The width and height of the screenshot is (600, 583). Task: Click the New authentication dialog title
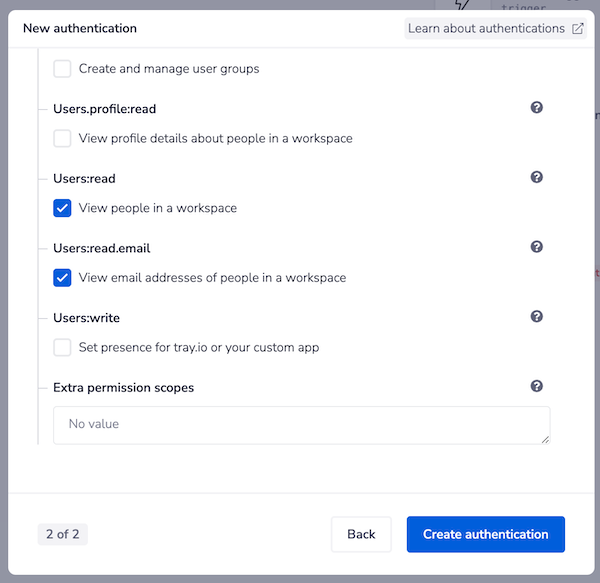[80, 29]
